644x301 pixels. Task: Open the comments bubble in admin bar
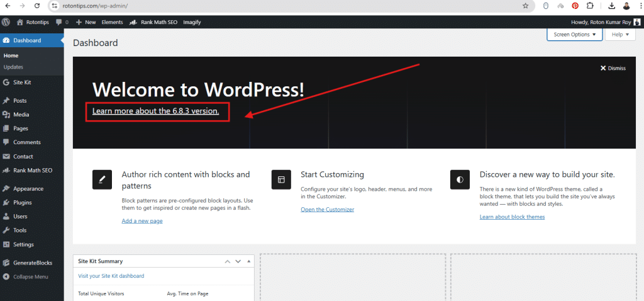62,22
